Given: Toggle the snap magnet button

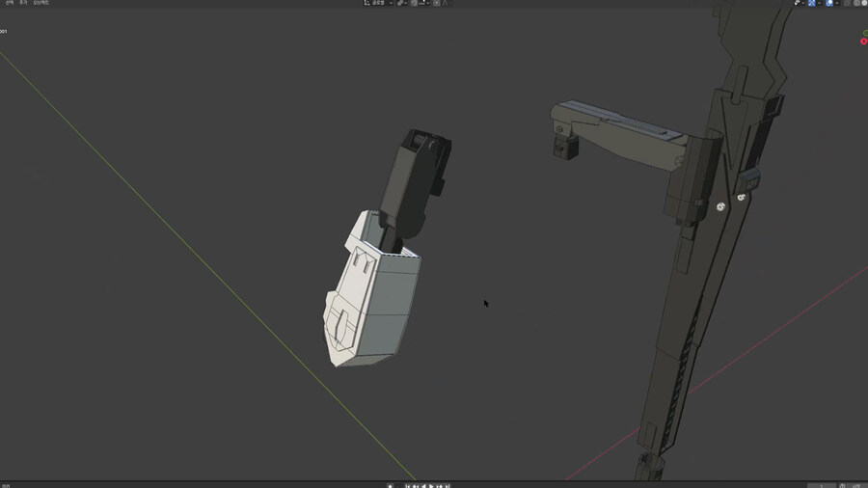Looking at the screenshot, I should [414, 3].
